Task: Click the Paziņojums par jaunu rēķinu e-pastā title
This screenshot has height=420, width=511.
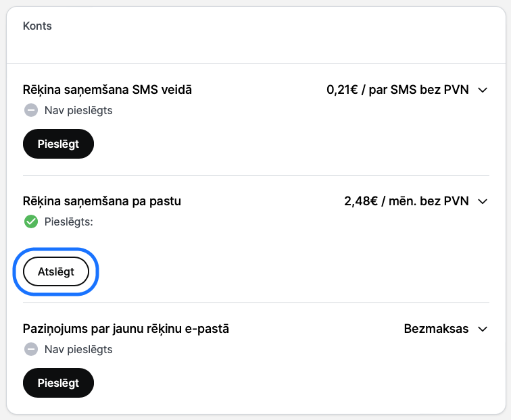Action: (126, 329)
